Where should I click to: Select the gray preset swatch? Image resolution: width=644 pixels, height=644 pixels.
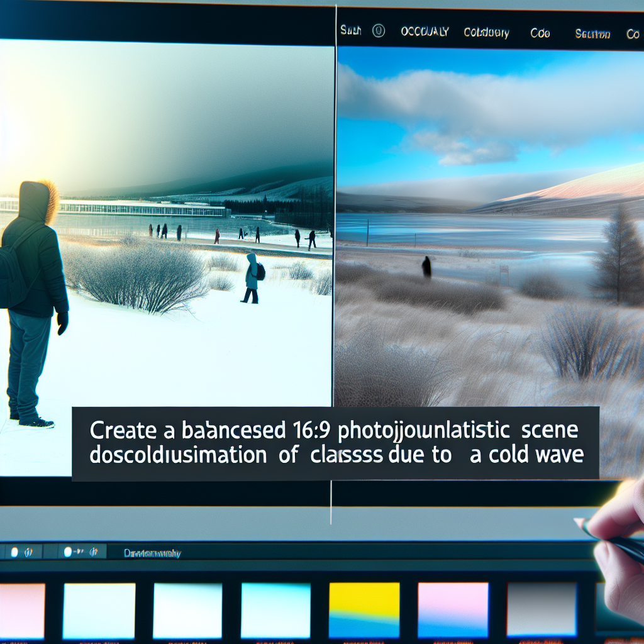(541, 609)
